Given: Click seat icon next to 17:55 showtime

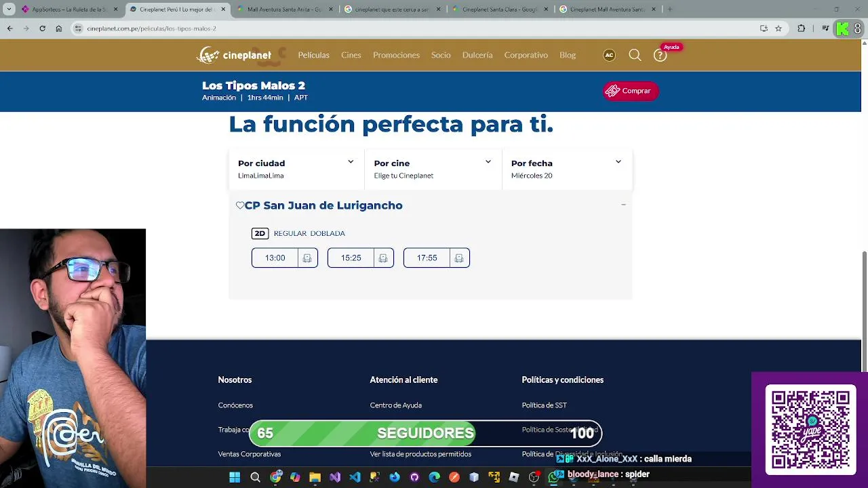Looking at the screenshot, I should [x=459, y=258].
